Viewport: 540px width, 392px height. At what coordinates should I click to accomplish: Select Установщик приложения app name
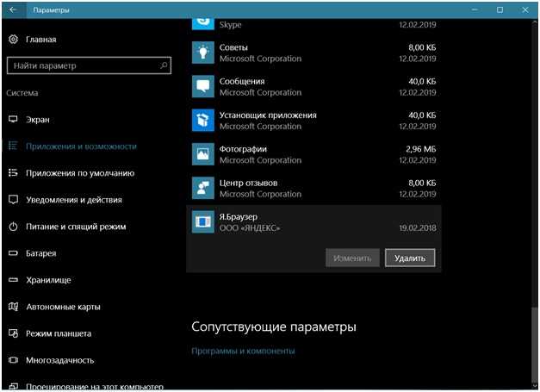tap(268, 115)
